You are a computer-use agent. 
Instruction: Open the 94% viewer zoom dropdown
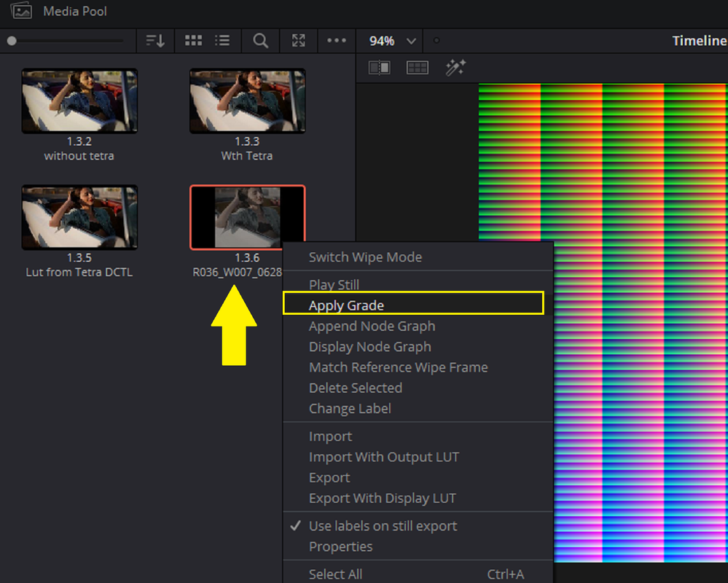tap(392, 41)
